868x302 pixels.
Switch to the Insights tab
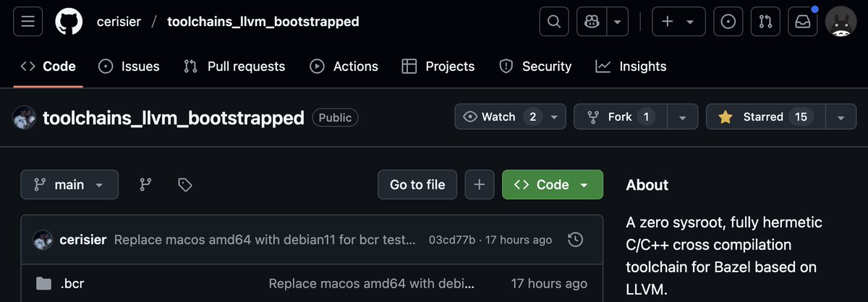(x=631, y=66)
